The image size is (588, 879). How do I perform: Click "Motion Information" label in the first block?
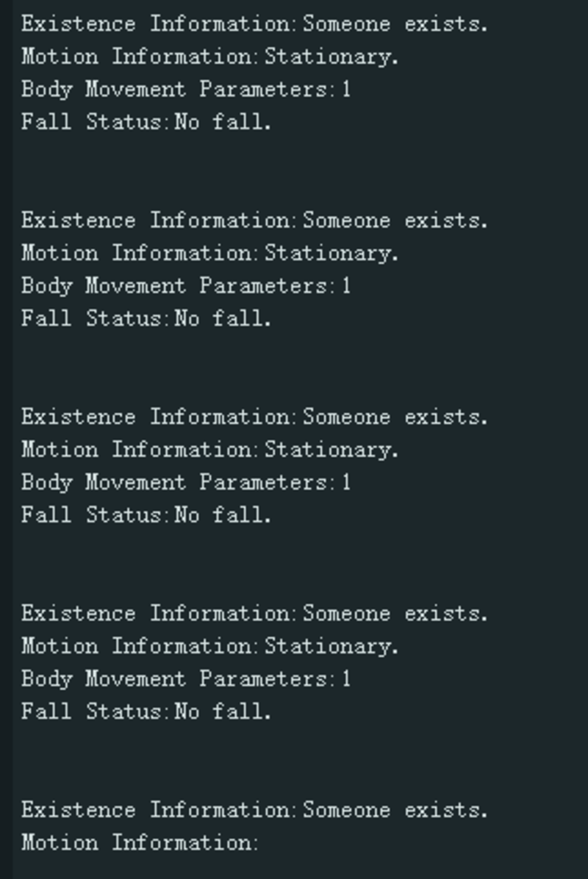[x=139, y=57]
